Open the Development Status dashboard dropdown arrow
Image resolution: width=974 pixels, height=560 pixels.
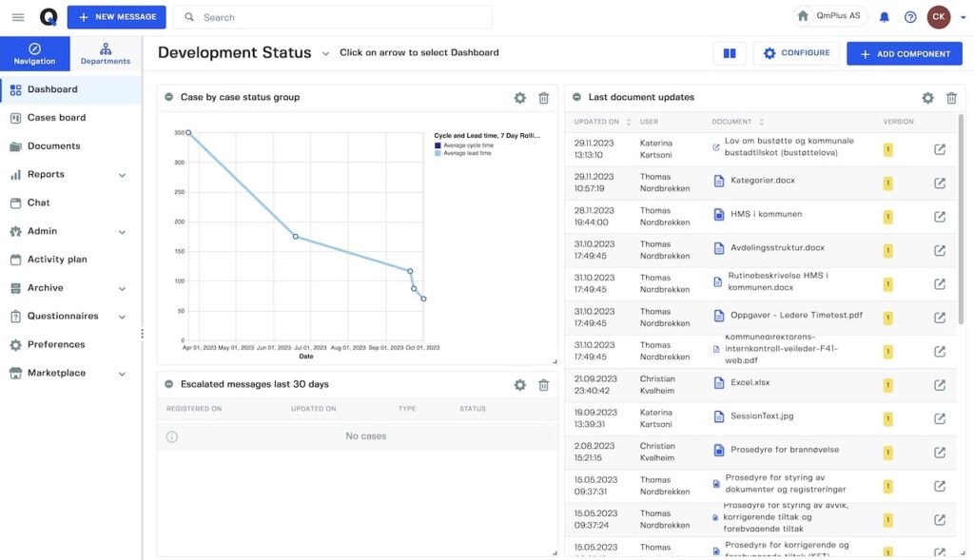(325, 53)
